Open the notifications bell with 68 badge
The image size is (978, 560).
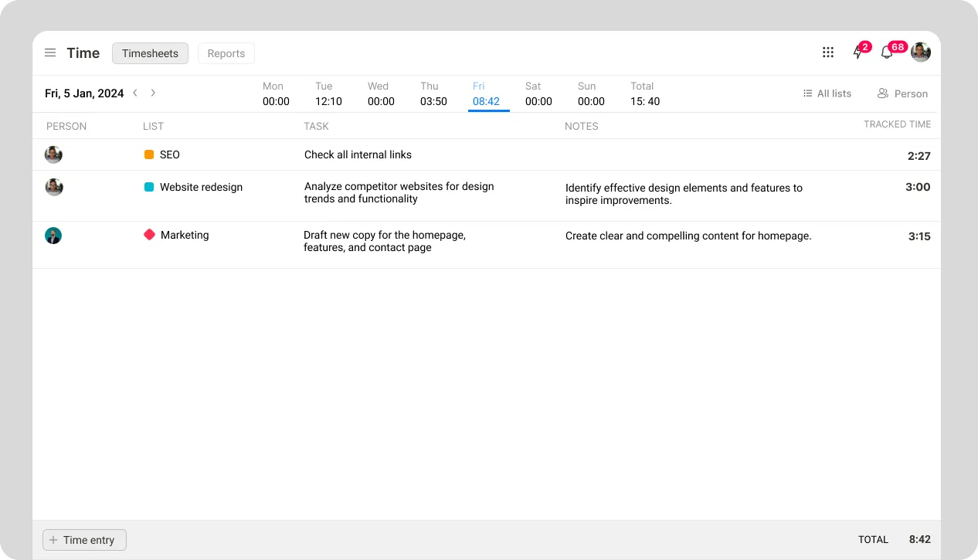[887, 53]
